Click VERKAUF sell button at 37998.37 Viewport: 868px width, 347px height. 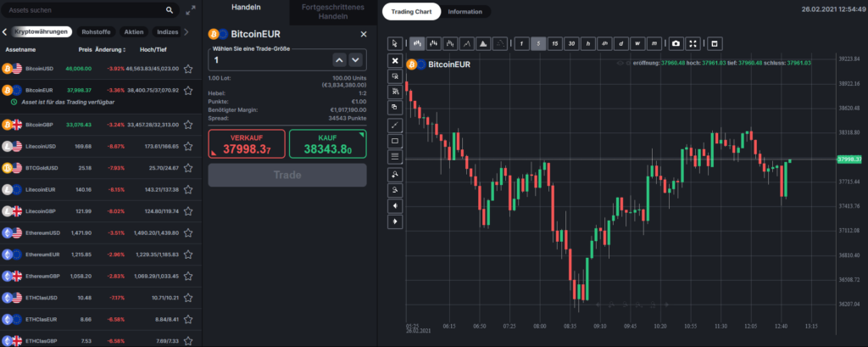(x=247, y=144)
